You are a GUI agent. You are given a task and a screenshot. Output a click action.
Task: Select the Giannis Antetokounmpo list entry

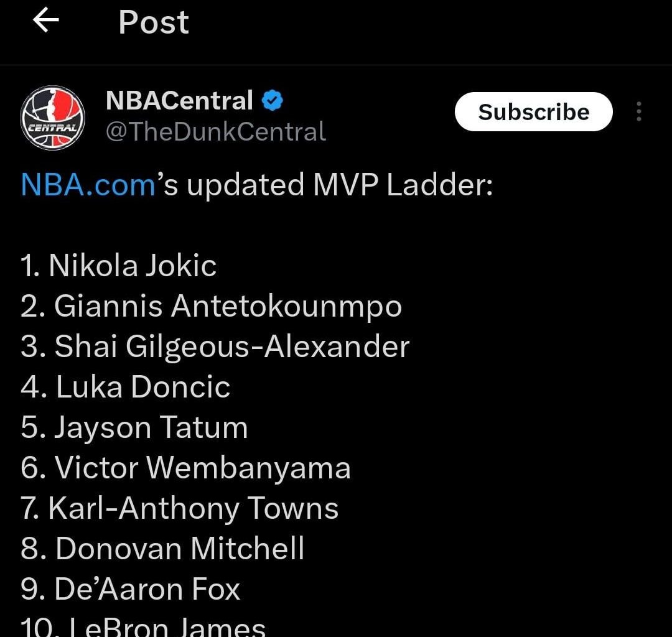tap(212, 305)
